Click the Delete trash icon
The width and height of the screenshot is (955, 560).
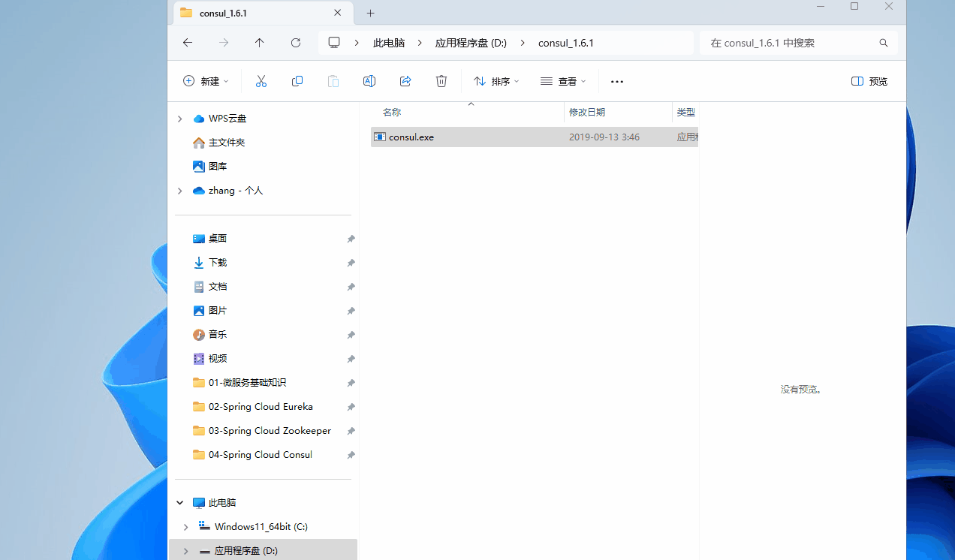click(441, 81)
